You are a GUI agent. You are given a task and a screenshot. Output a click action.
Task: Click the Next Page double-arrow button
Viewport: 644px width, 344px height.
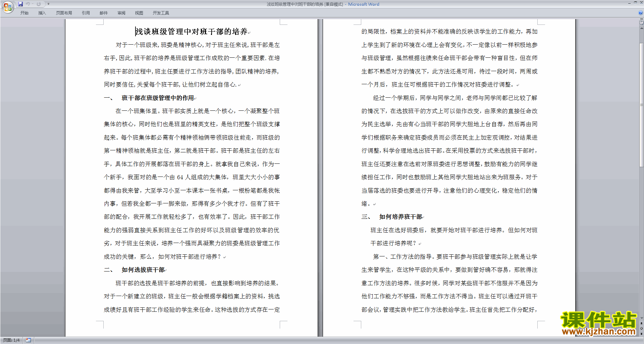[642, 334]
